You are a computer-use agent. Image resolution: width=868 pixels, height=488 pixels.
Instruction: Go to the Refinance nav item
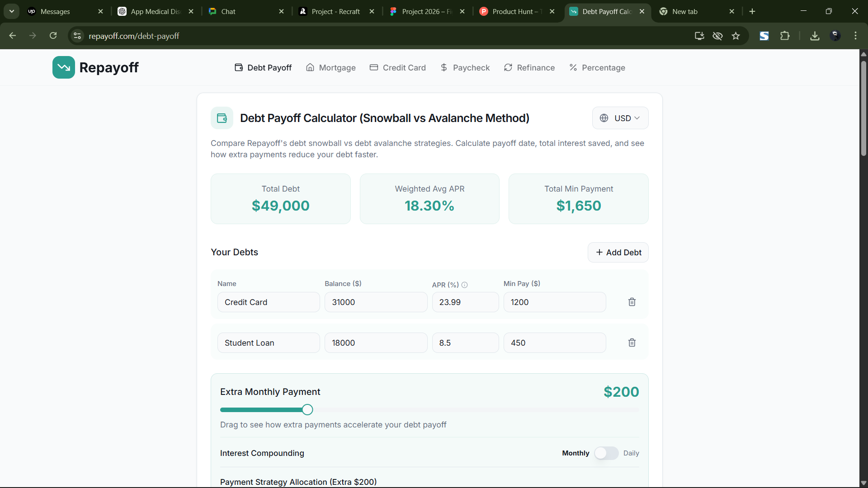coord(529,67)
